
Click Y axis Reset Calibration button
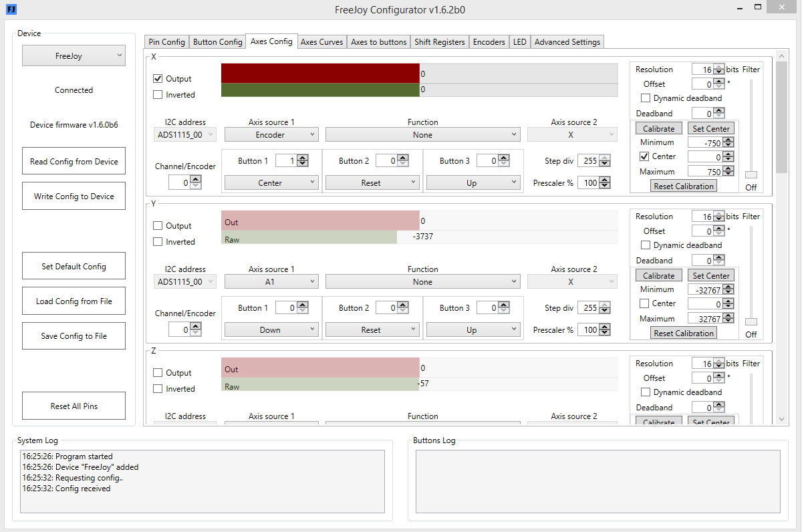(x=684, y=333)
